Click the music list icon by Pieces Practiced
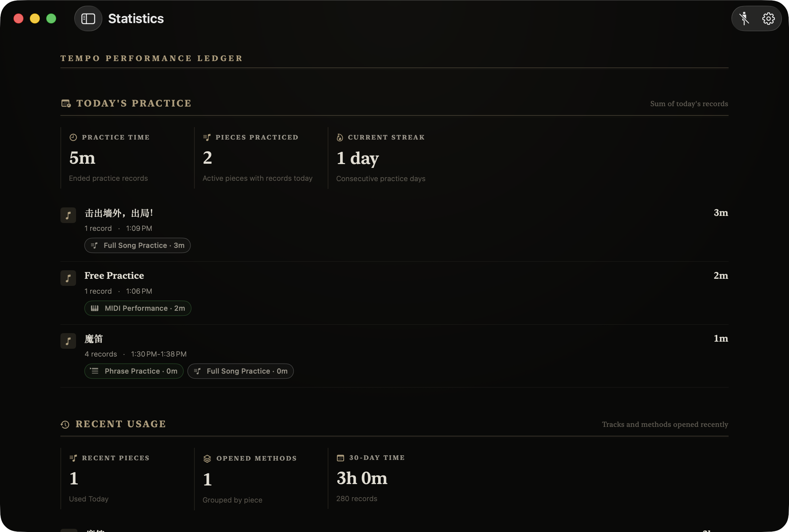The height and width of the screenshot is (532, 789). click(x=207, y=137)
